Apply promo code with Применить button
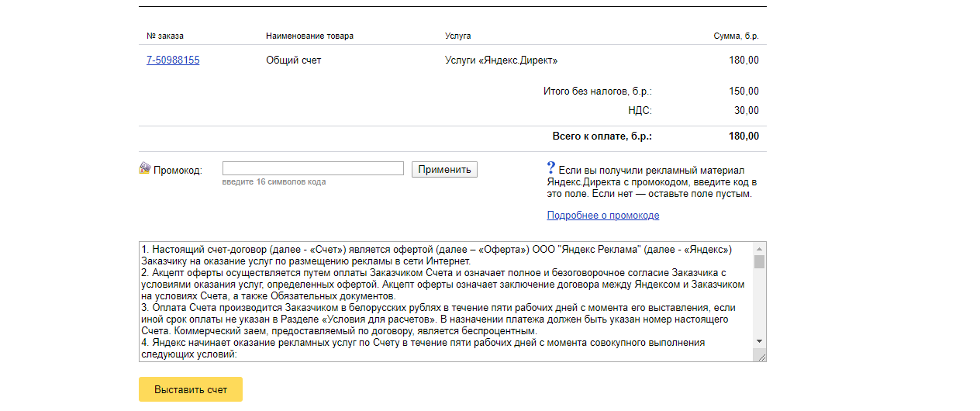This screenshot has width=980, height=411. pyautogui.click(x=444, y=169)
